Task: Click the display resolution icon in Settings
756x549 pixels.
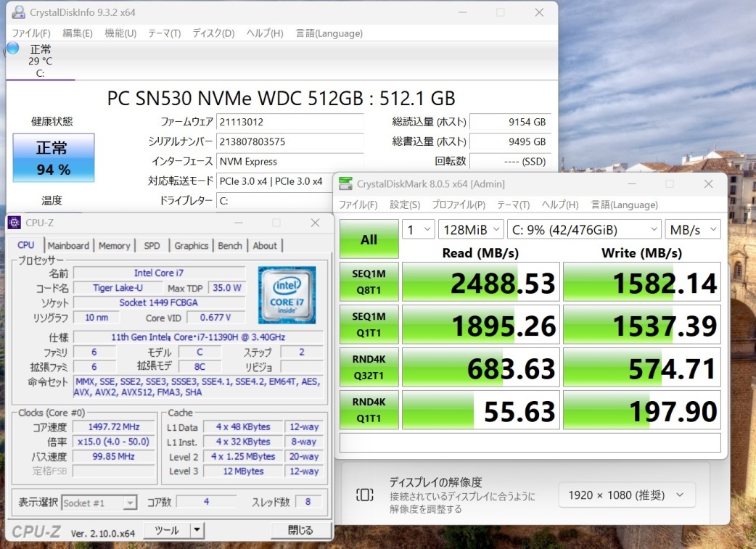Action: (364, 495)
